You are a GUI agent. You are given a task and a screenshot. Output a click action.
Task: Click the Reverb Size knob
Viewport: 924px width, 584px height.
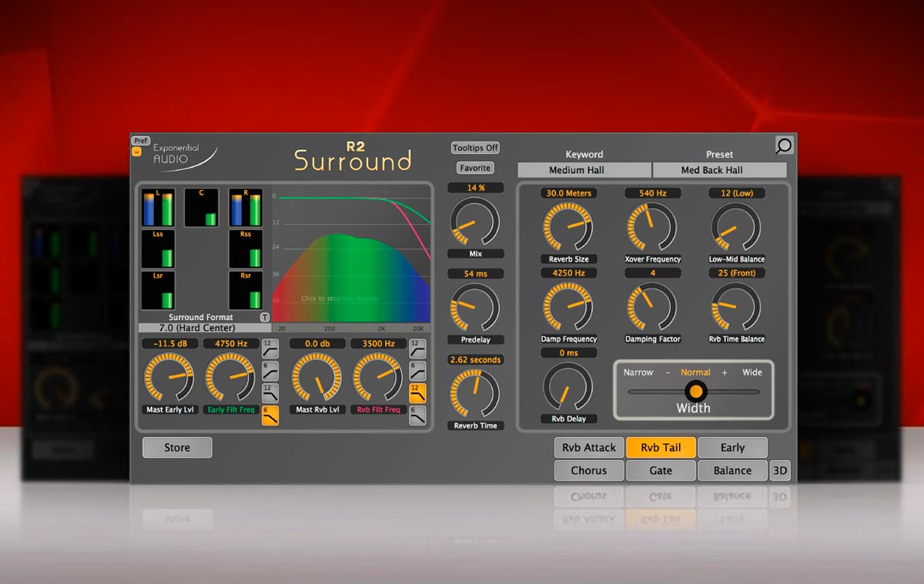pos(568,227)
